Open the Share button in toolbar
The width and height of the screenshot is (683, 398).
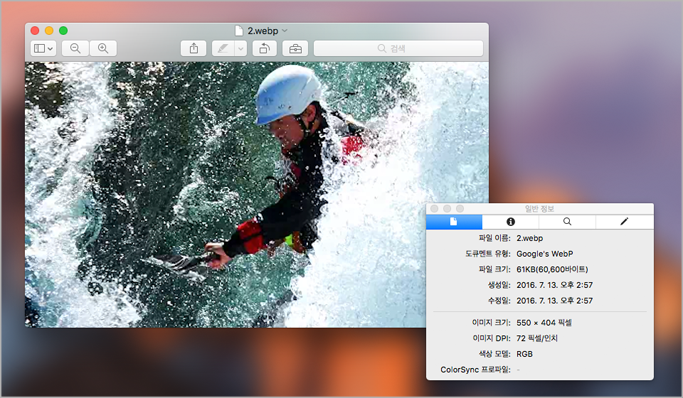pyautogui.click(x=194, y=48)
